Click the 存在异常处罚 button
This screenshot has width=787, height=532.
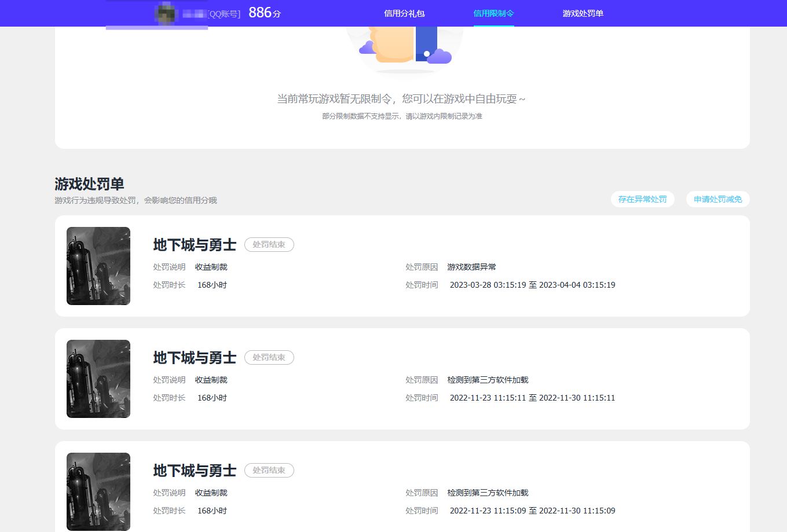[642, 199]
